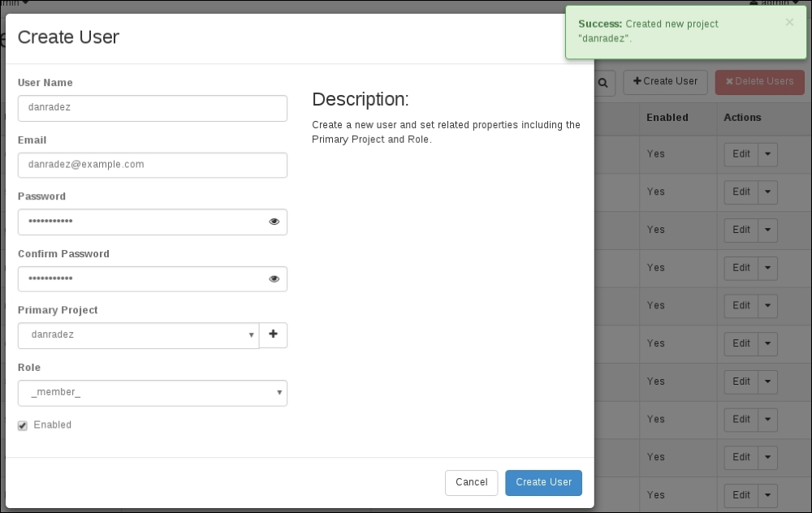
Task: Reveal Confirm Password with its eye icon
Action: [x=274, y=278]
